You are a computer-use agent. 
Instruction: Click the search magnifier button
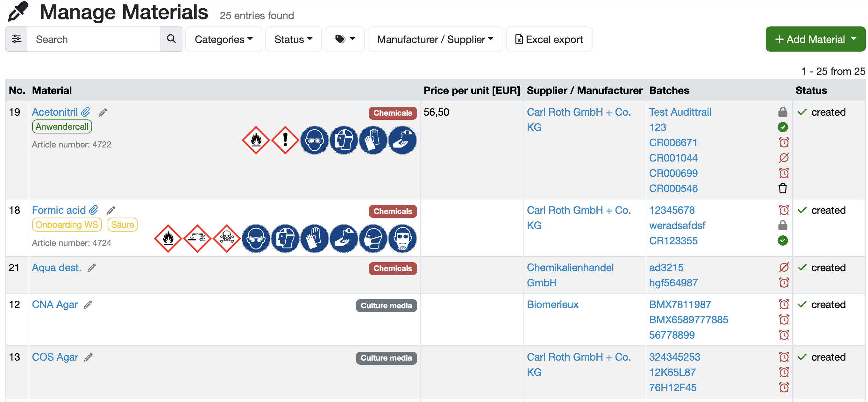pyautogui.click(x=171, y=39)
